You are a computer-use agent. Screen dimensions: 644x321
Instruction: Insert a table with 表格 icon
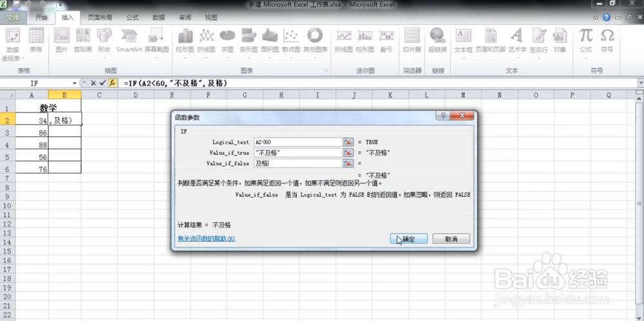[36, 41]
